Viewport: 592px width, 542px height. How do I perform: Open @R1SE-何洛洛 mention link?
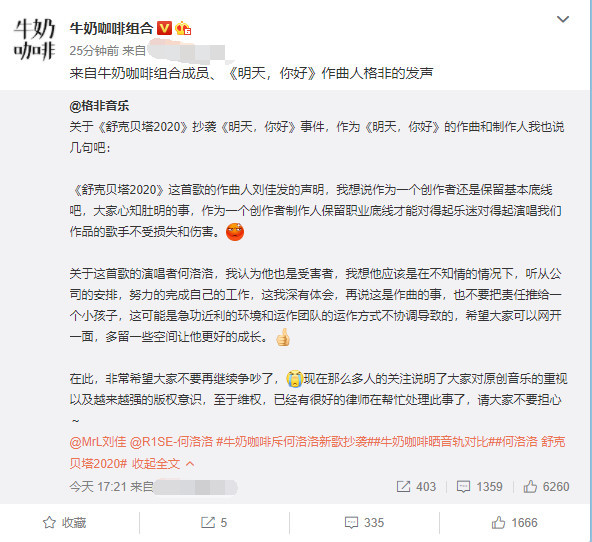pyautogui.click(x=171, y=442)
